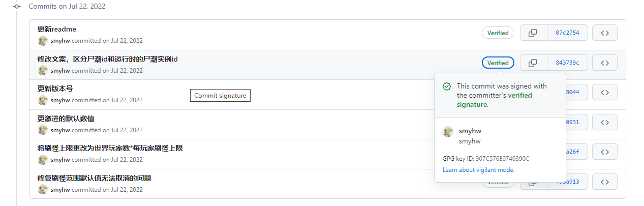Click smyhw avatar on the 更新readme commit
The width and height of the screenshot is (644, 206).
(x=43, y=41)
